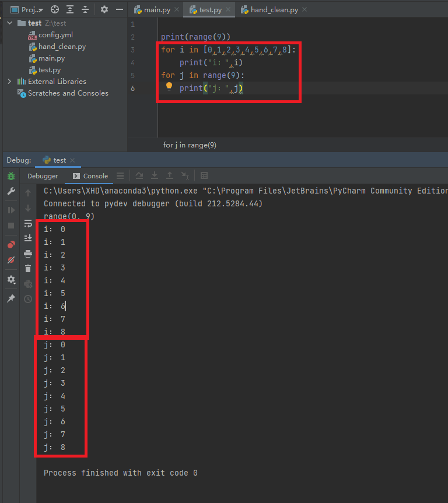Click the Select Opened File crosshair icon

point(55,10)
